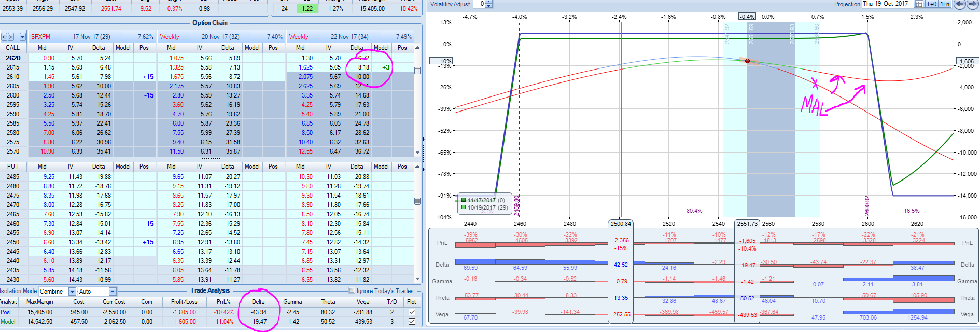Screen dimensions: 980x332
Task: Uncheck Plot for the Model row
Action: pyautogui.click(x=412, y=322)
